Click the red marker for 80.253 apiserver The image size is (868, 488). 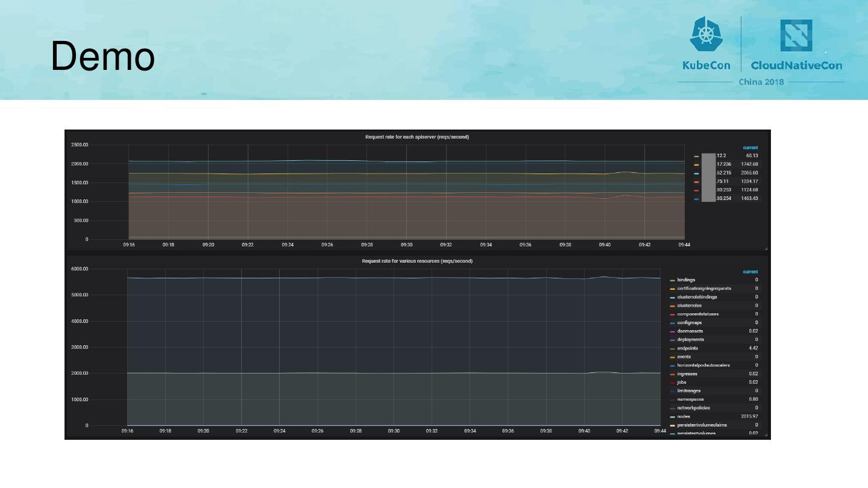tap(697, 190)
